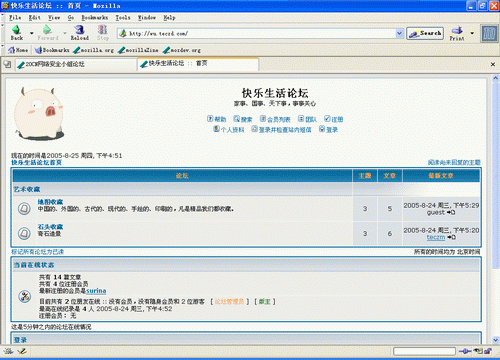This screenshot has height=360, width=500.
Task: Open the 阅读尚未回复的主题 link
Action: (x=454, y=162)
